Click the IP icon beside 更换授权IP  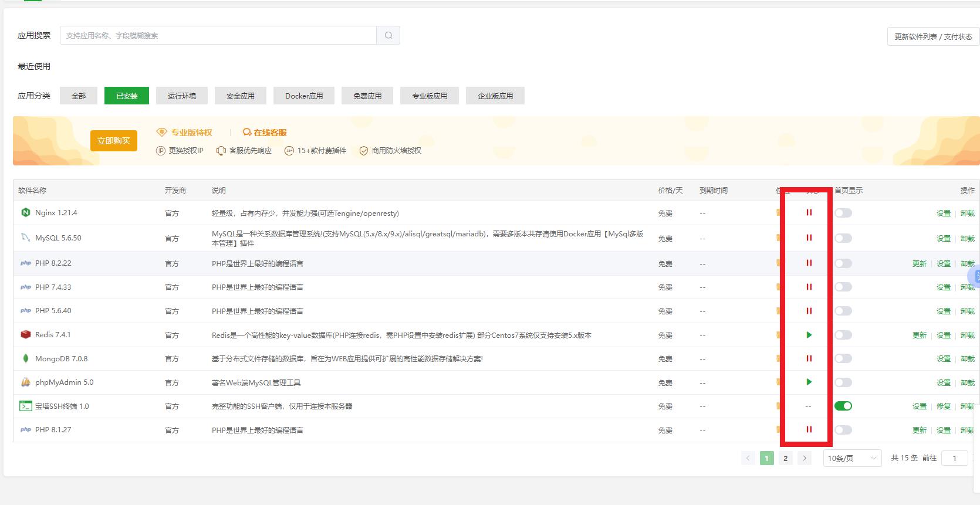[161, 151]
